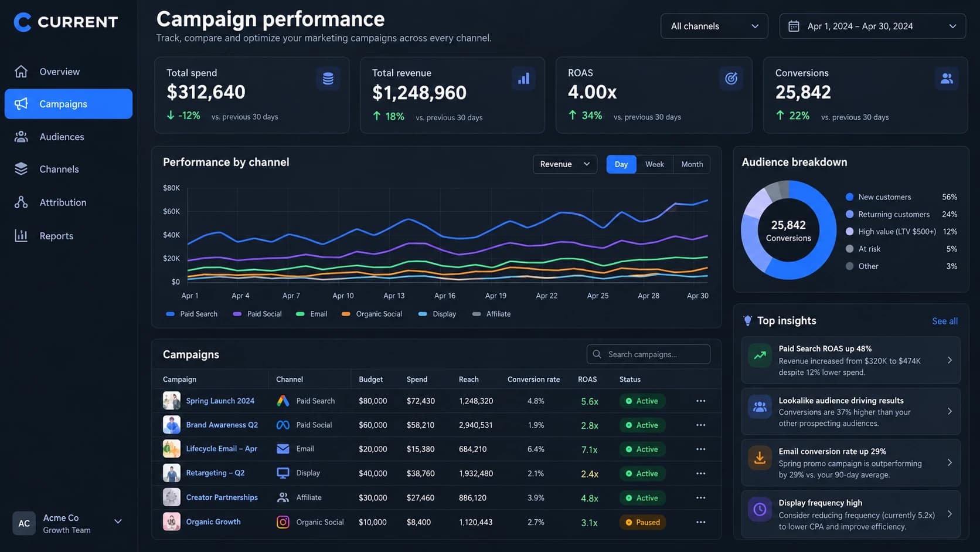Click the See all insights link
The image size is (980, 552).
(945, 321)
